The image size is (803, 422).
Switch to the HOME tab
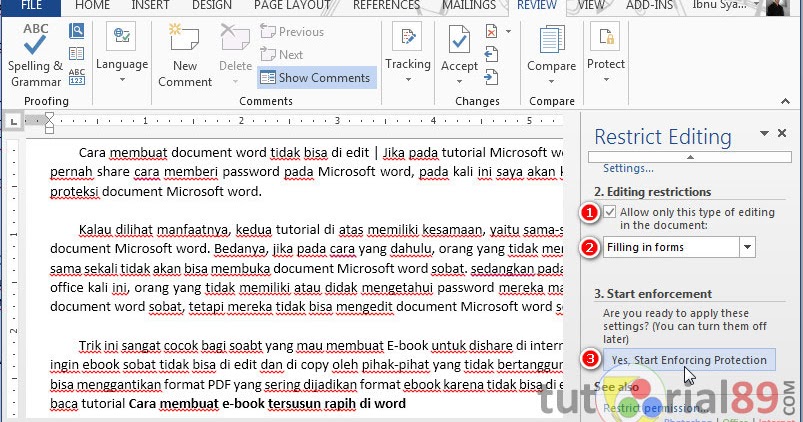point(92,6)
